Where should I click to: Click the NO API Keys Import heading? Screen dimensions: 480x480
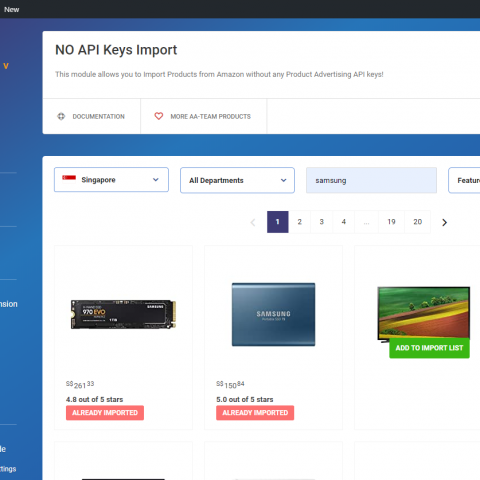[x=116, y=50]
